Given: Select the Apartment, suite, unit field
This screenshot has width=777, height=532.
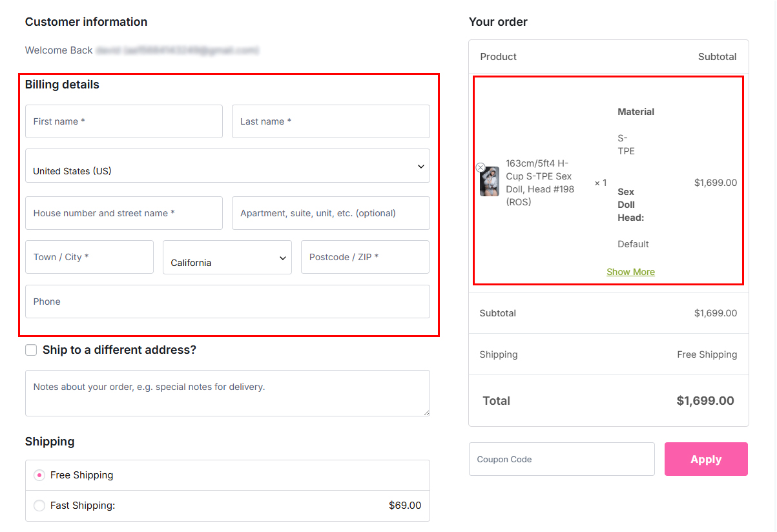Looking at the screenshot, I should 331,213.
